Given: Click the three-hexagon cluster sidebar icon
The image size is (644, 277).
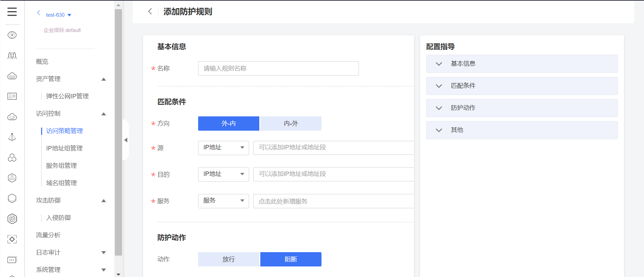Looking at the screenshot, I should (x=12, y=158).
